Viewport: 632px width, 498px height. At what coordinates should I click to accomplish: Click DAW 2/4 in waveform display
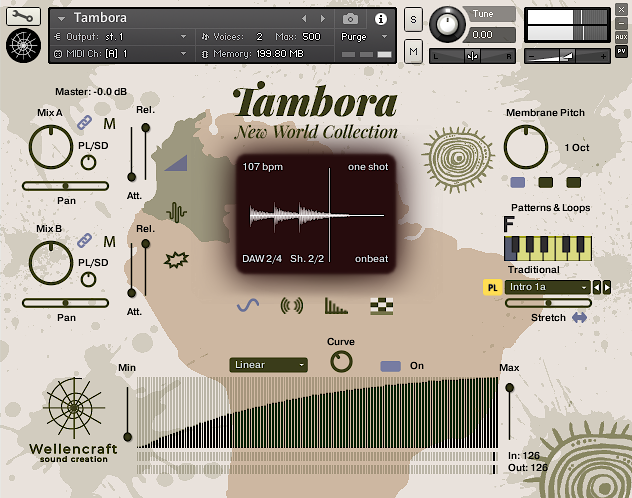coord(262,259)
